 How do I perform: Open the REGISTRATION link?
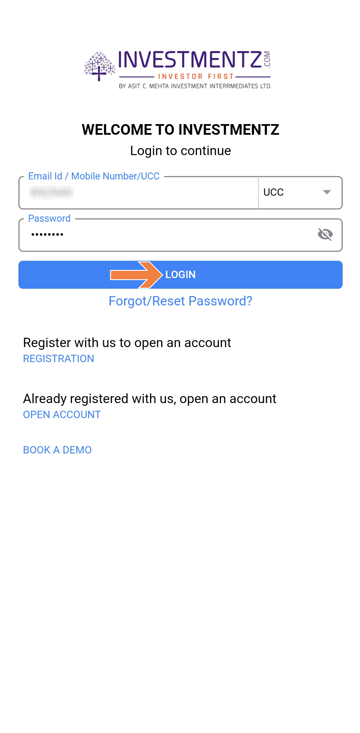(x=58, y=359)
